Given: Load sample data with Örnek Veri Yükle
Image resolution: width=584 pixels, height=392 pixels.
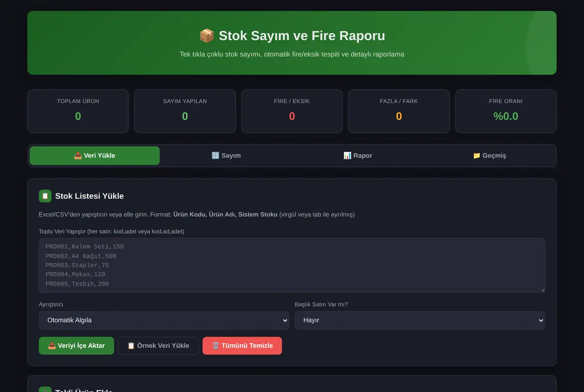Looking at the screenshot, I should click(x=158, y=346).
